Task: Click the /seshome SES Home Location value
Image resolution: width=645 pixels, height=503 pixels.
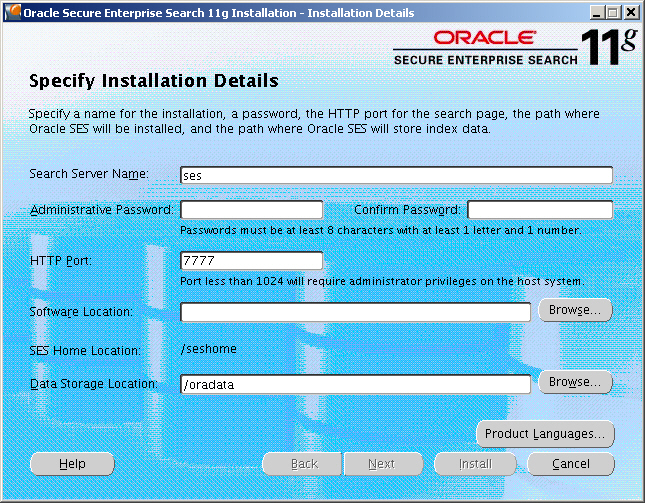Action: (209, 349)
